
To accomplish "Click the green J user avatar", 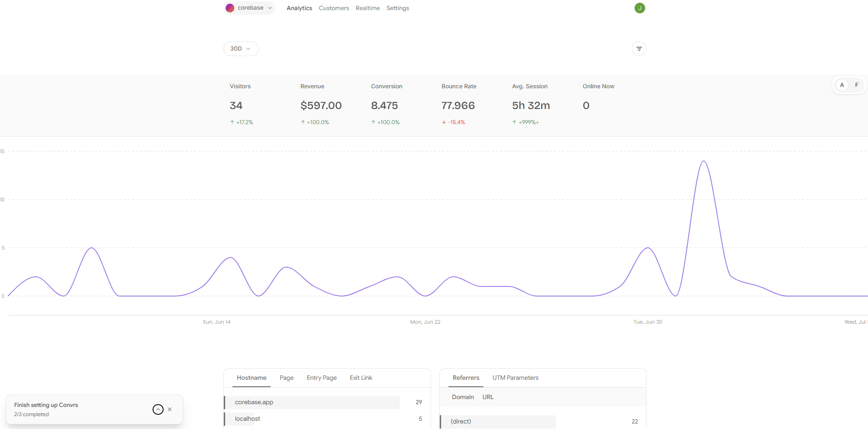I will [640, 8].
